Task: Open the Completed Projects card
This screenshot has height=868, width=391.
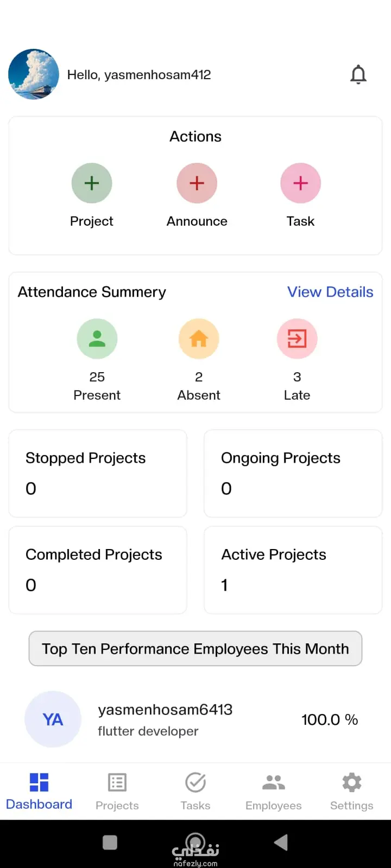Action: 98,570
